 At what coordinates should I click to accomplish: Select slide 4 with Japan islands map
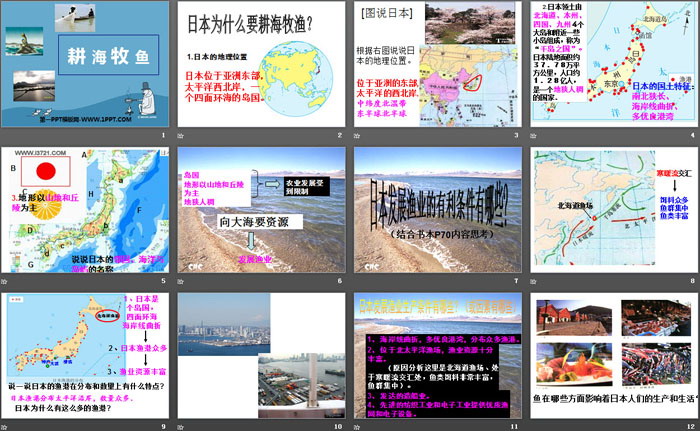(x=614, y=63)
